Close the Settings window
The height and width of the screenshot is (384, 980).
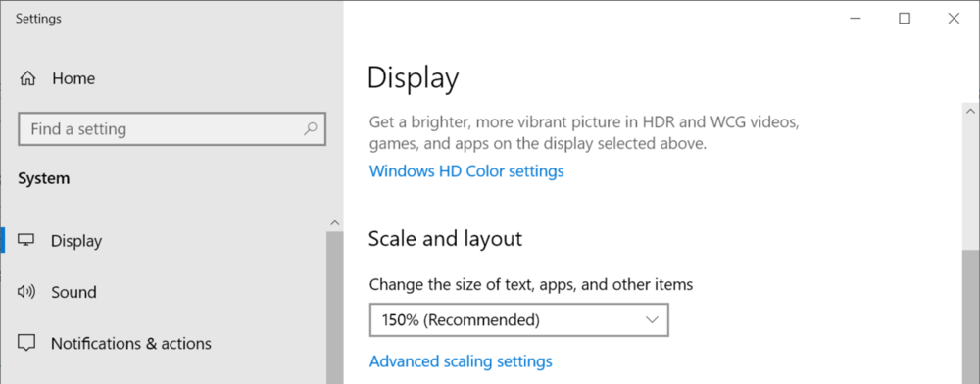pos(954,19)
